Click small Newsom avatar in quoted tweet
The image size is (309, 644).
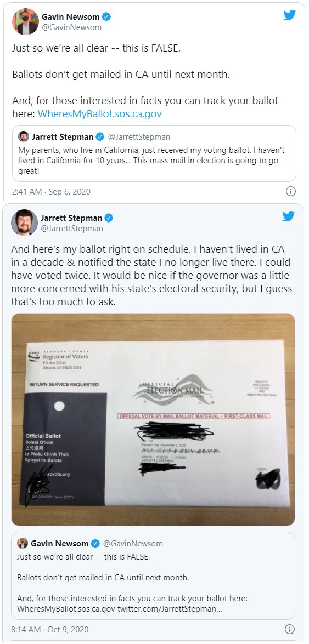[23, 543]
